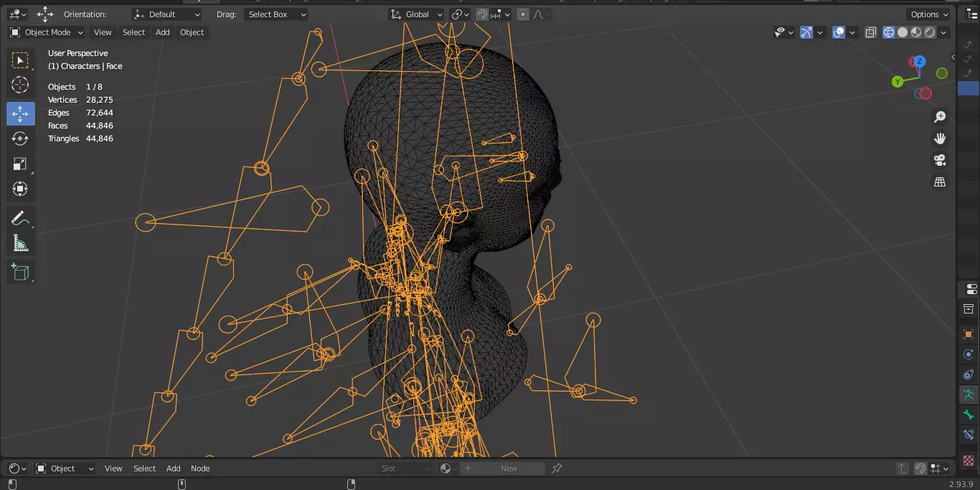Open Object Mode selector

(x=47, y=32)
